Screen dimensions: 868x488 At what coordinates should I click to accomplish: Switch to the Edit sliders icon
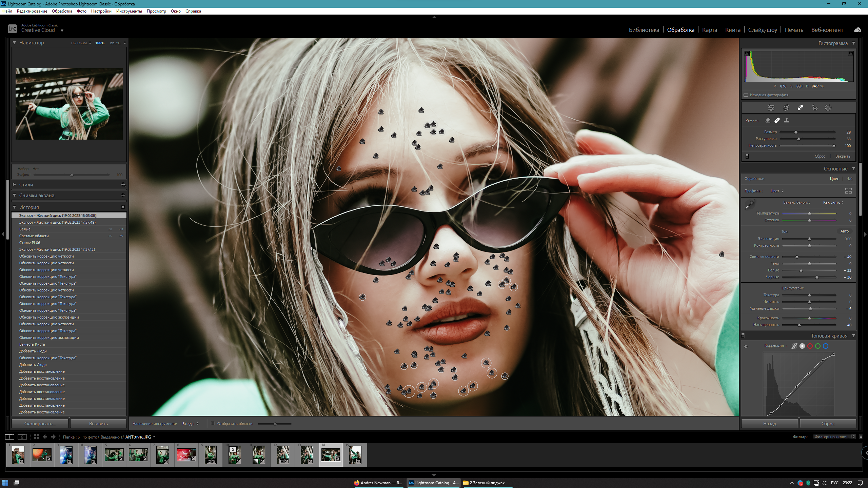tap(771, 108)
